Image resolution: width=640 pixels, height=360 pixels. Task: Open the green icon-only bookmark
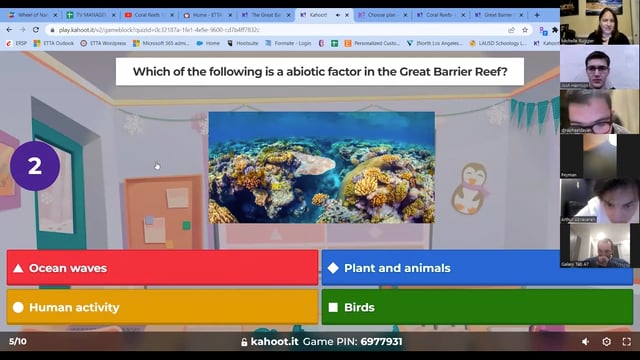click(334, 43)
